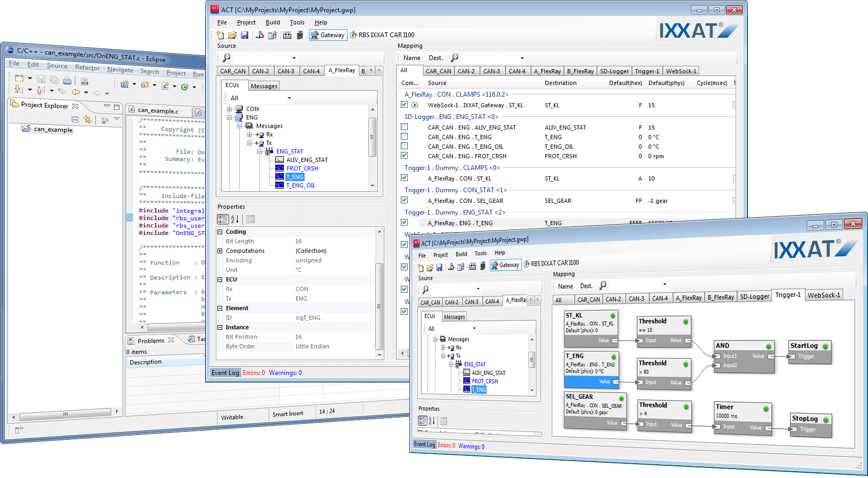Click calculator table icon in back ACT toolbar
The image size is (868, 478).
(272, 35)
